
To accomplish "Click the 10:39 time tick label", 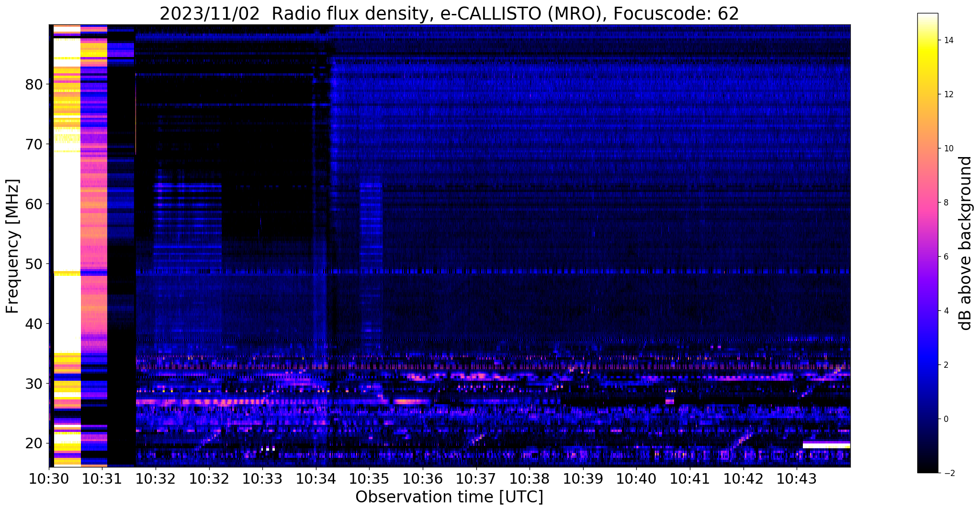I will click(583, 478).
